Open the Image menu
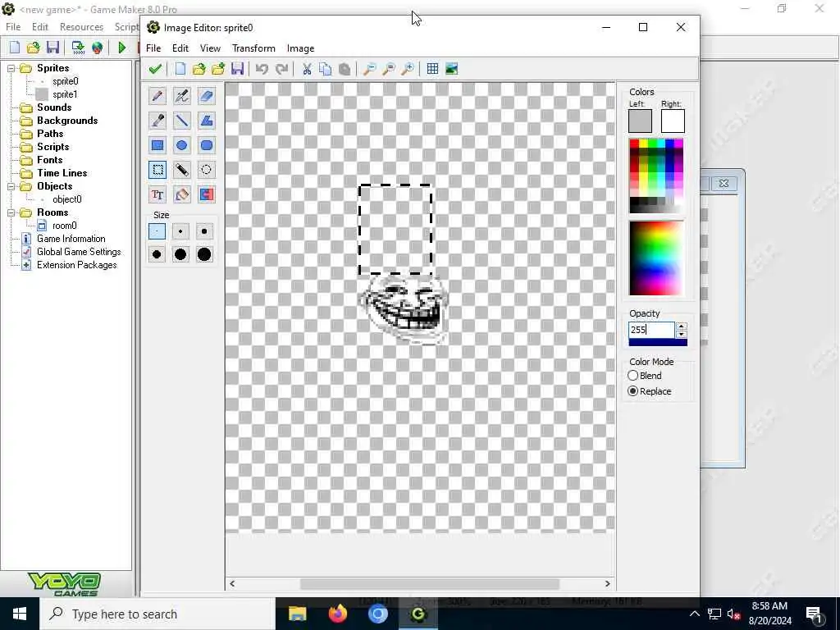The height and width of the screenshot is (630, 840). [x=300, y=48]
